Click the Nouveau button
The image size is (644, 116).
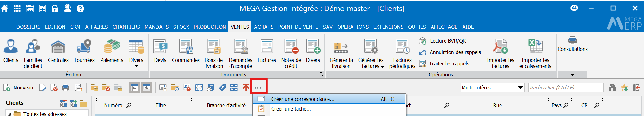tap(18, 88)
